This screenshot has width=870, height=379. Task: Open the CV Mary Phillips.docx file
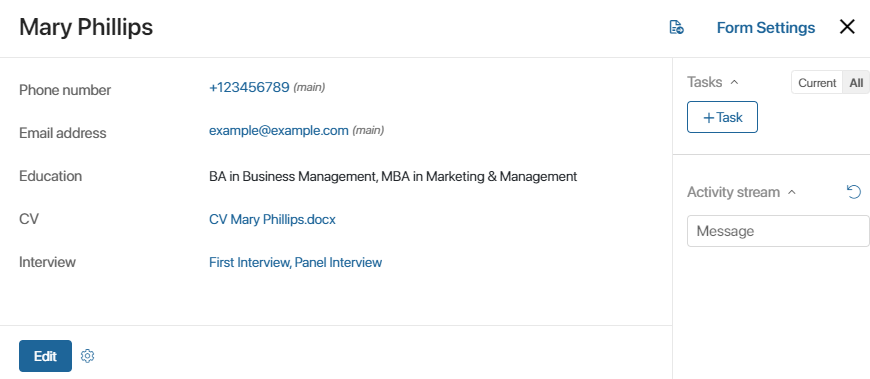click(272, 219)
